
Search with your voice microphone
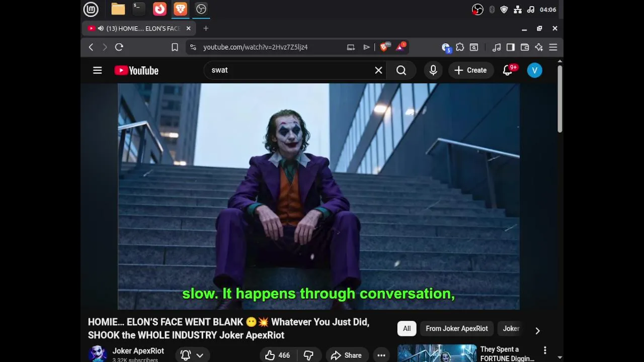[433, 70]
